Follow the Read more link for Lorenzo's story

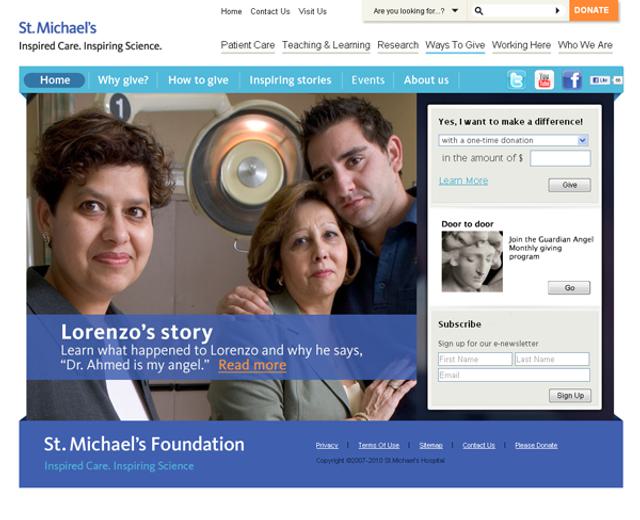tap(252, 365)
